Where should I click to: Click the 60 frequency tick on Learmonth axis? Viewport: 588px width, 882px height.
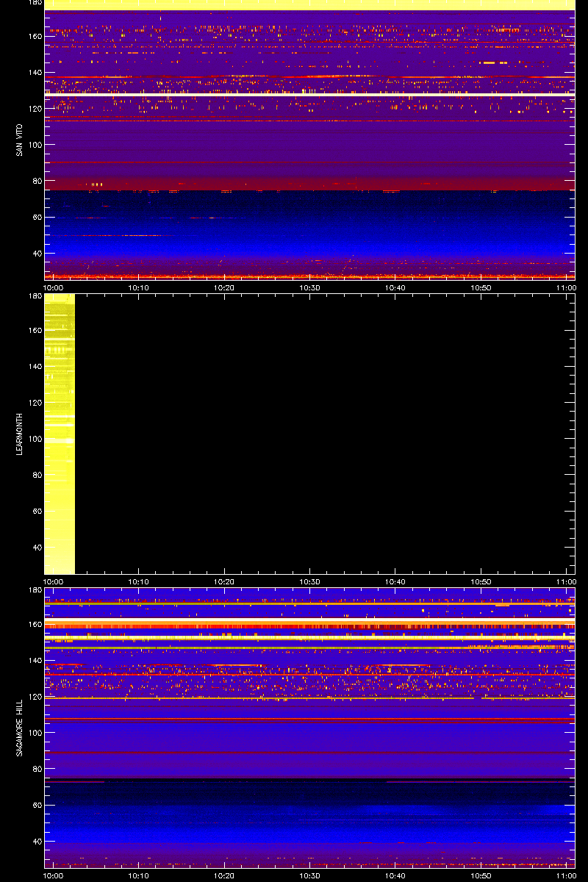pos(37,511)
